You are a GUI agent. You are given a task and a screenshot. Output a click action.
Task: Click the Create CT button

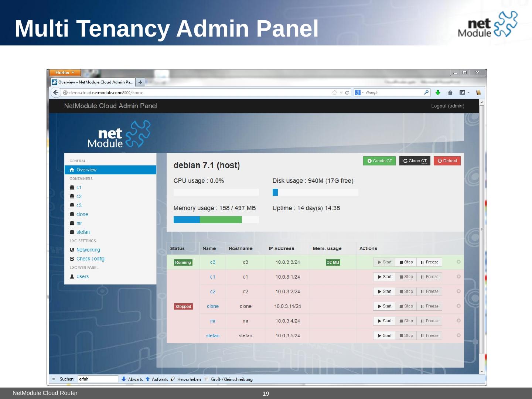[379, 161]
